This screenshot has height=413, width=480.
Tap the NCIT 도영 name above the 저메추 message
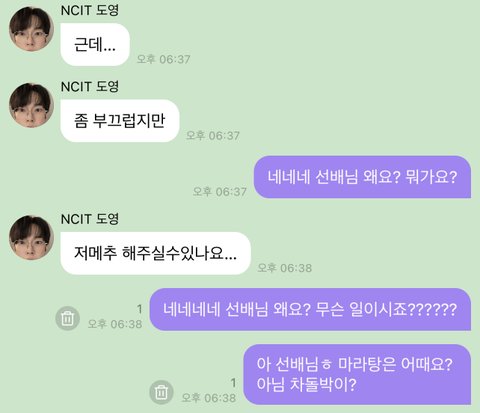[x=90, y=219]
